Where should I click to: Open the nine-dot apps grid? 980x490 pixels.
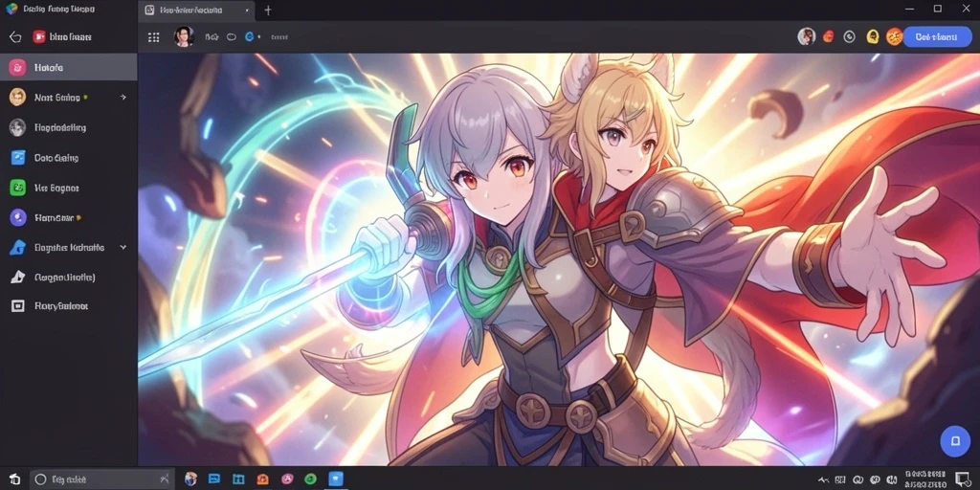(x=154, y=37)
